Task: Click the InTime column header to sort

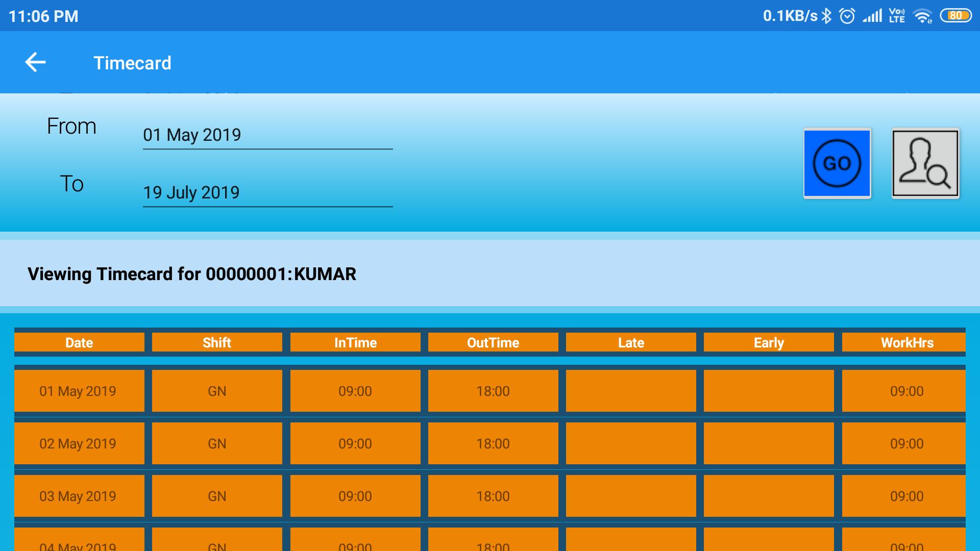Action: (x=354, y=342)
